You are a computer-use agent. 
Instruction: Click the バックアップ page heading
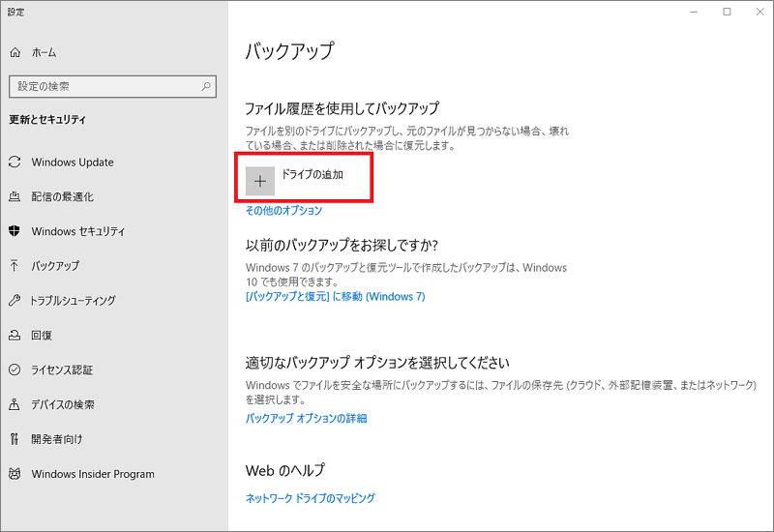(289, 51)
